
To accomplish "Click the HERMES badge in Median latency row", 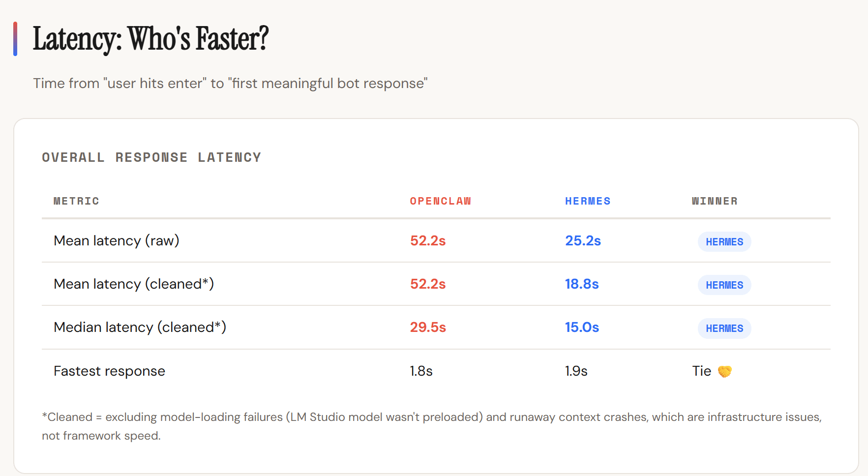I will [724, 328].
